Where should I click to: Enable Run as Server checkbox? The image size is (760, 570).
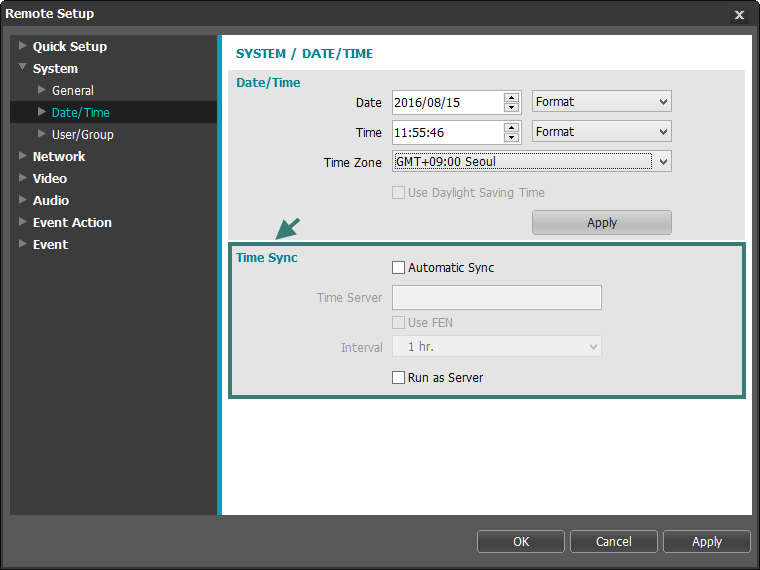click(x=398, y=378)
